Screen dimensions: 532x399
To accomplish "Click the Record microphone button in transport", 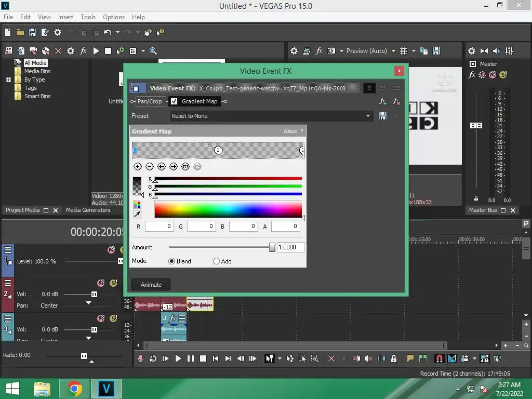I will click(x=141, y=358).
